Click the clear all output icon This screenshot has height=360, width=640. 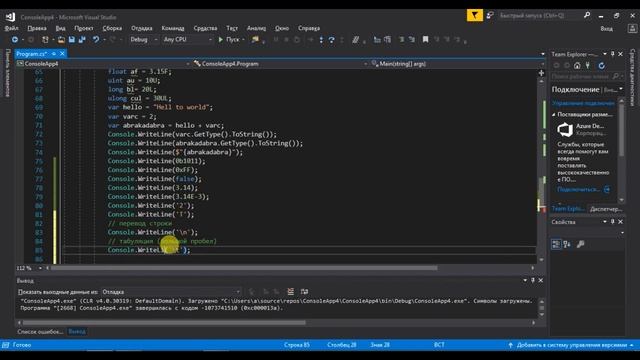coord(291,291)
